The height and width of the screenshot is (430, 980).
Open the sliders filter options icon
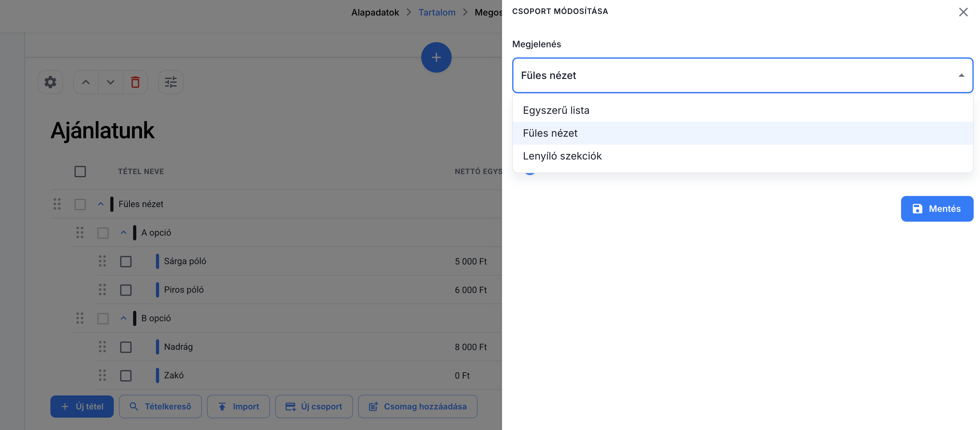point(171,82)
